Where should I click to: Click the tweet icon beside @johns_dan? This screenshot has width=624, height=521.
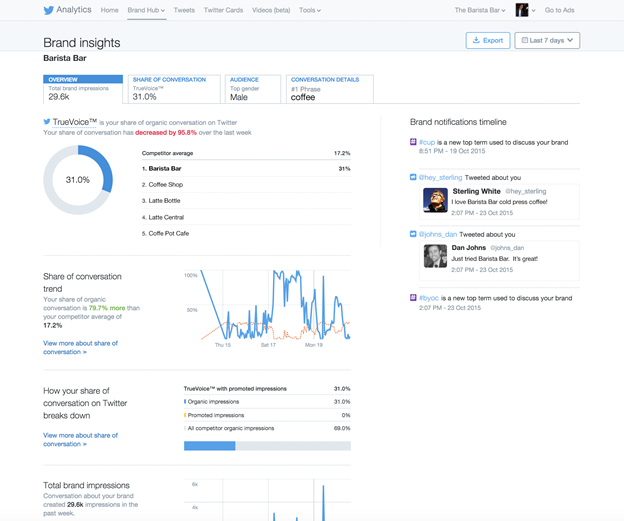pos(413,234)
